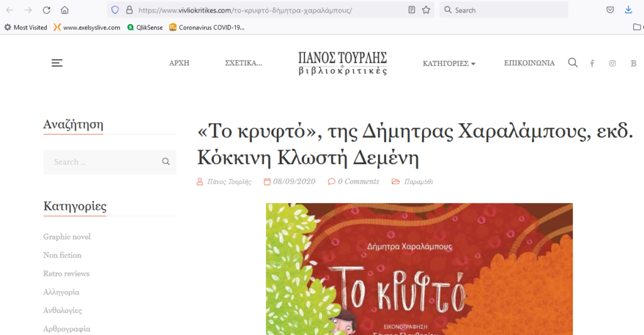The width and height of the screenshot is (644, 335).
Task: Open ΣΧΕΤΙΚΑ... menu item
Action: click(243, 63)
